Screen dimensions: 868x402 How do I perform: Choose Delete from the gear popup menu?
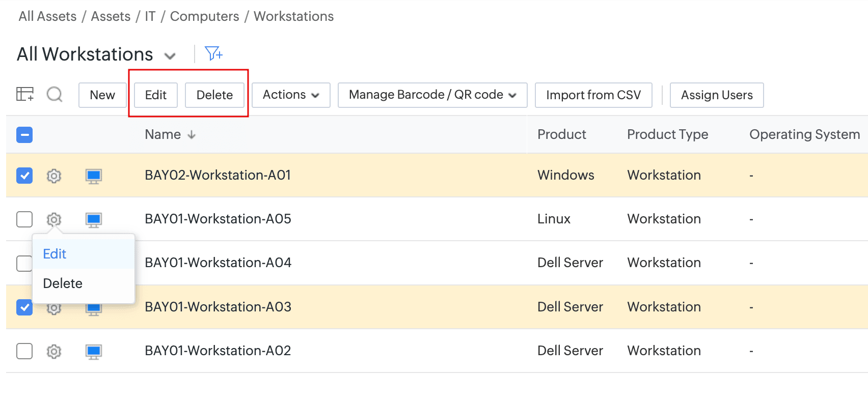coord(63,283)
